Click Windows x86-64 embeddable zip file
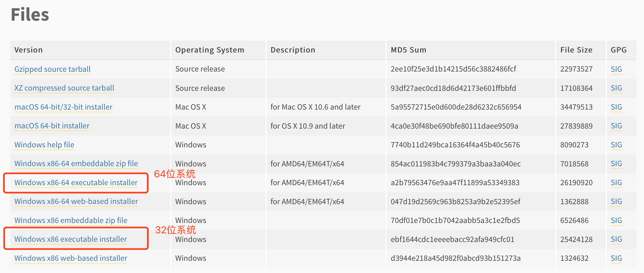The image size is (644, 273). click(76, 164)
